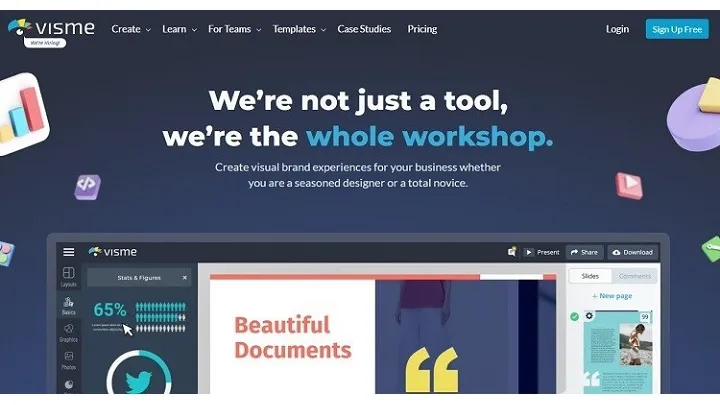Go to Case Studies page

366,29
